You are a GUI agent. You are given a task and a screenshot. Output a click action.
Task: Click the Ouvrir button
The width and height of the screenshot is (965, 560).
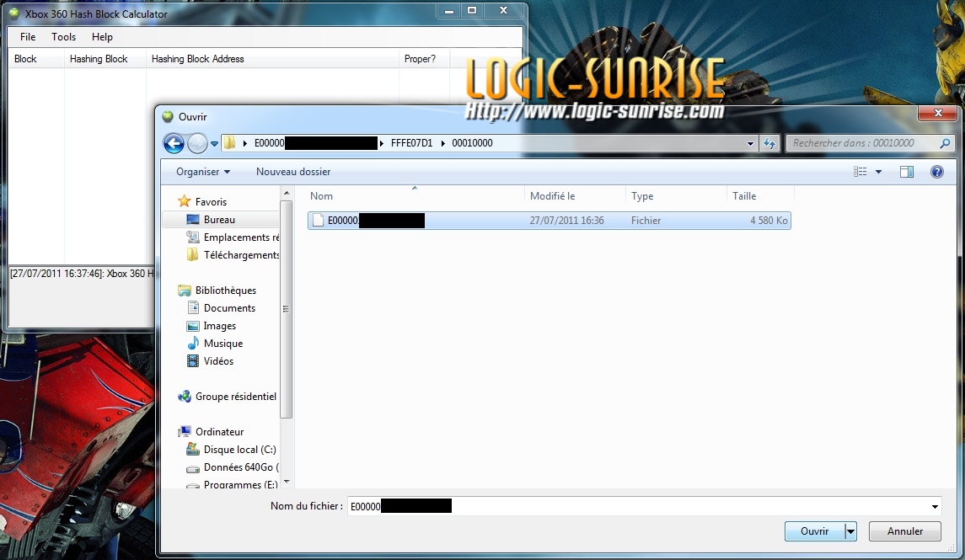[814, 531]
